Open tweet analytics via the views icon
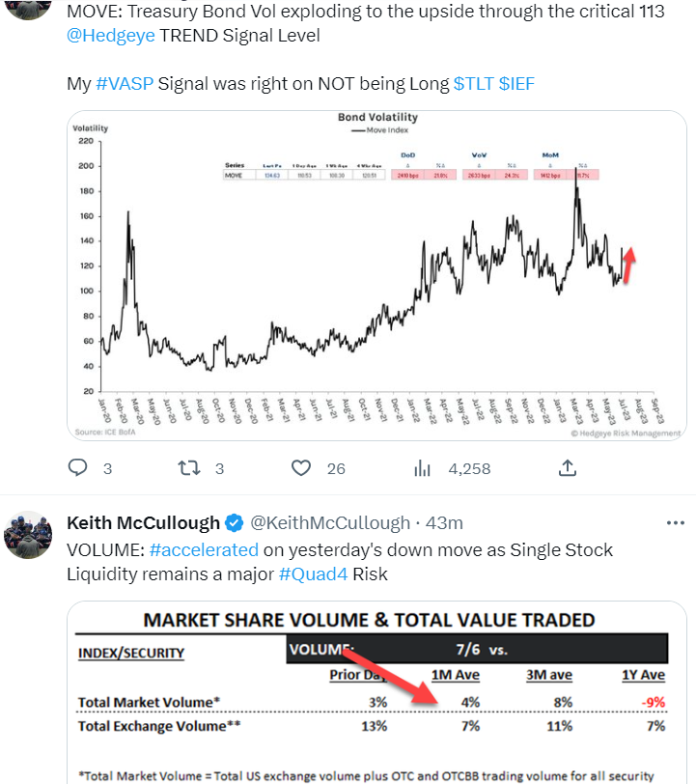This screenshot has height=784, width=696. tap(422, 467)
